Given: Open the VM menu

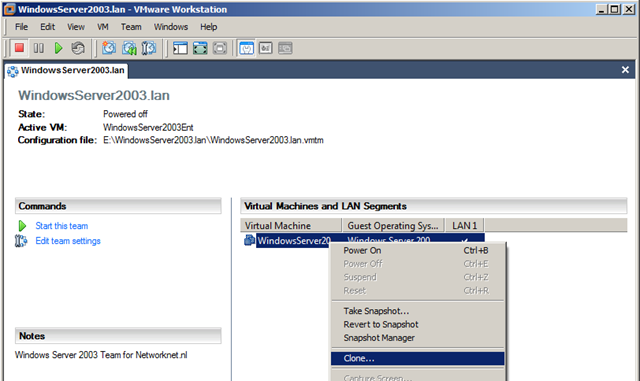Looking at the screenshot, I should click(103, 27).
